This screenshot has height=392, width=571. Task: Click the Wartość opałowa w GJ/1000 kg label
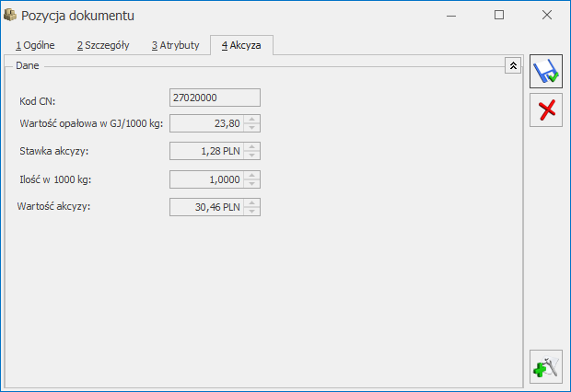[91, 123]
